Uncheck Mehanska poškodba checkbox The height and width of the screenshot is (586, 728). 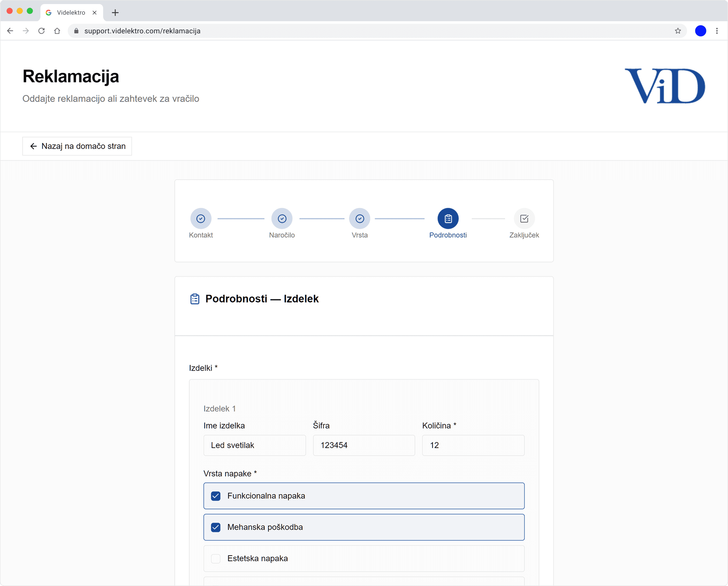[215, 527]
